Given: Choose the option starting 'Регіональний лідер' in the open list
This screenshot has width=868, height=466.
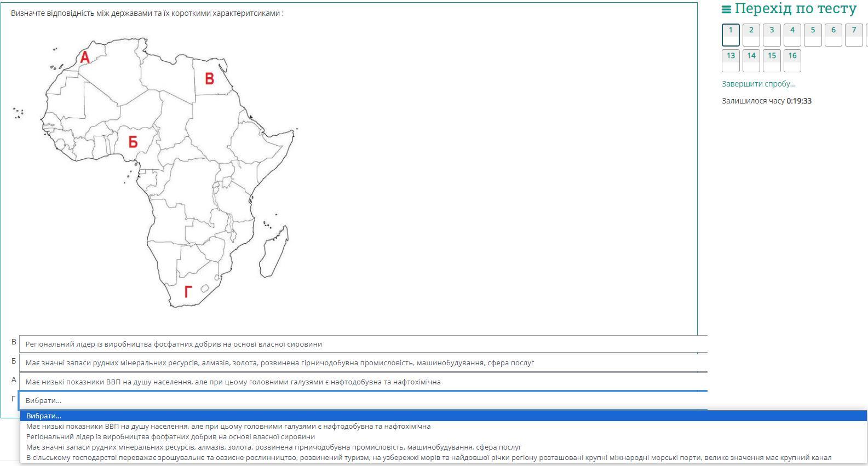Looking at the screenshot, I should [x=444, y=436].
